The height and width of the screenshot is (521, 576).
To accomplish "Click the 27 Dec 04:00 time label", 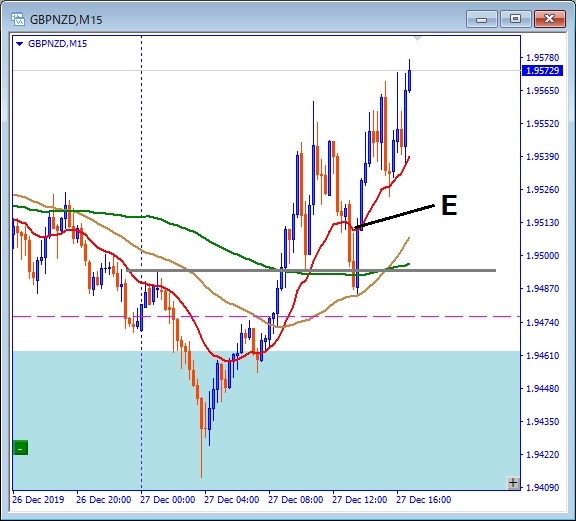I will (231, 500).
